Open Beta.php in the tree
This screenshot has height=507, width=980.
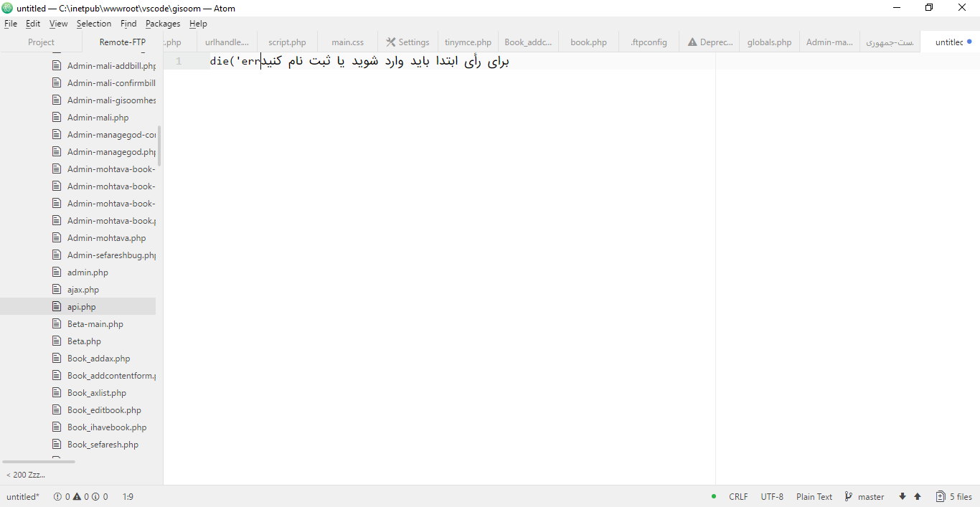(x=84, y=341)
